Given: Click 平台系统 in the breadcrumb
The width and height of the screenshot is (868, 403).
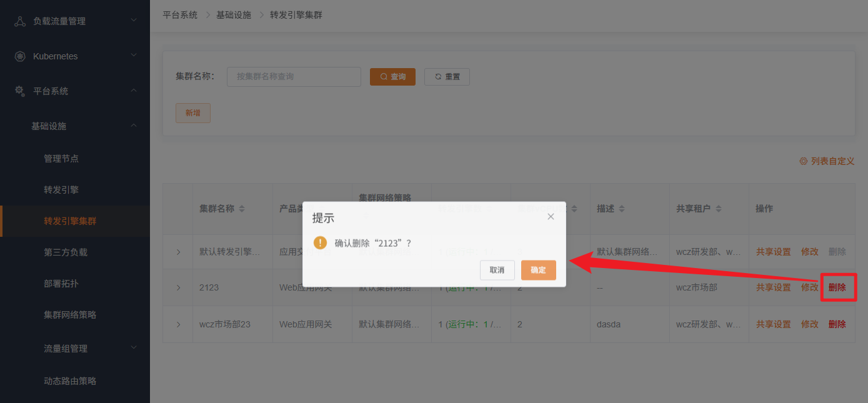Looking at the screenshot, I should (x=180, y=15).
